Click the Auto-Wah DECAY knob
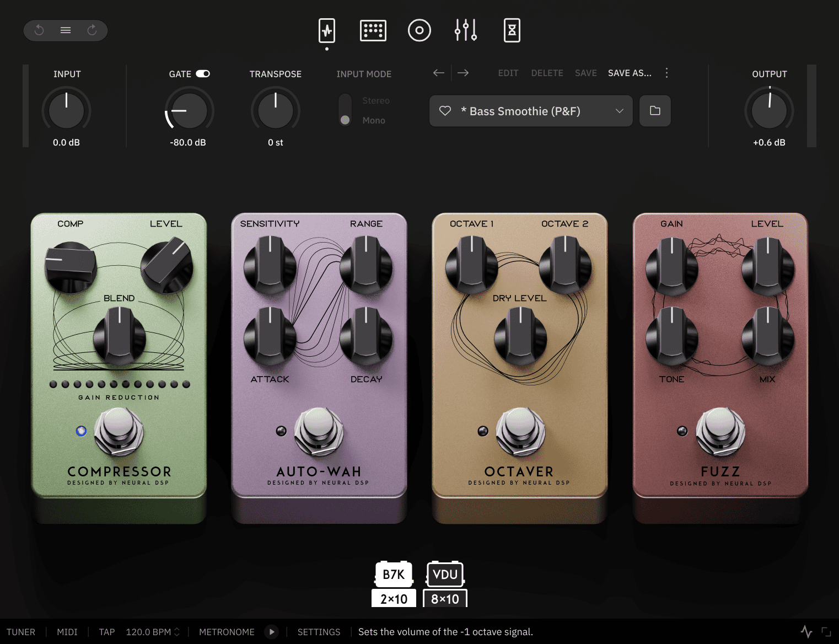The image size is (839, 644). click(x=367, y=336)
